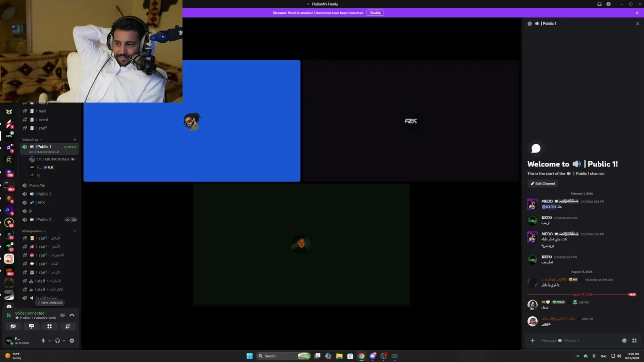This screenshot has height=362, width=644.
Task: Collapse the Voice Area category
Action: click(32, 139)
